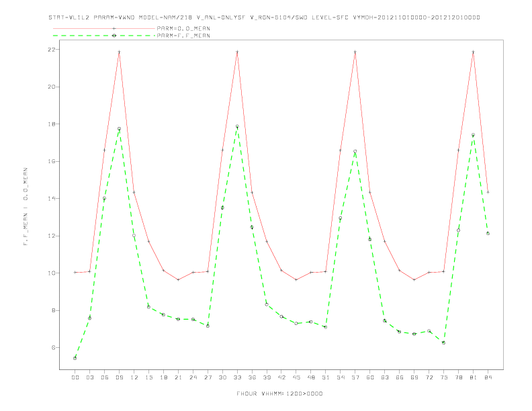Screen dimensions: 532x411
Task: Click the green data point at hour 84
Action: coord(488,233)
